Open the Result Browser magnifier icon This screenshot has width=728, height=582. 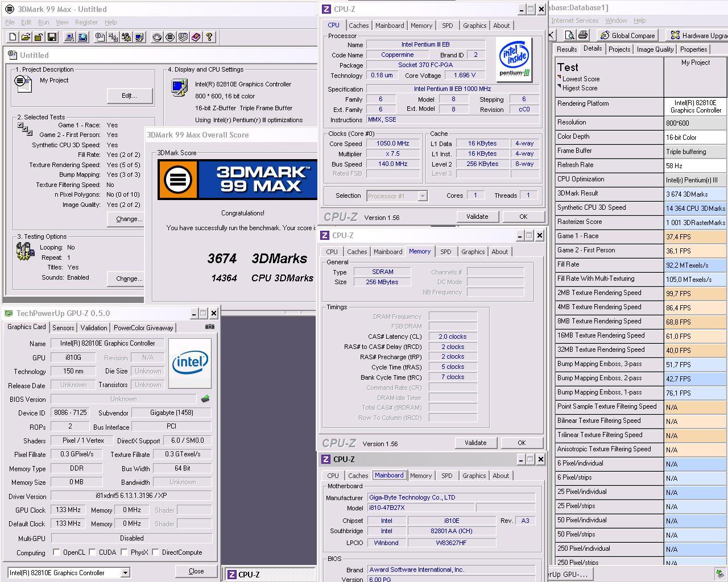pos(82,37)
